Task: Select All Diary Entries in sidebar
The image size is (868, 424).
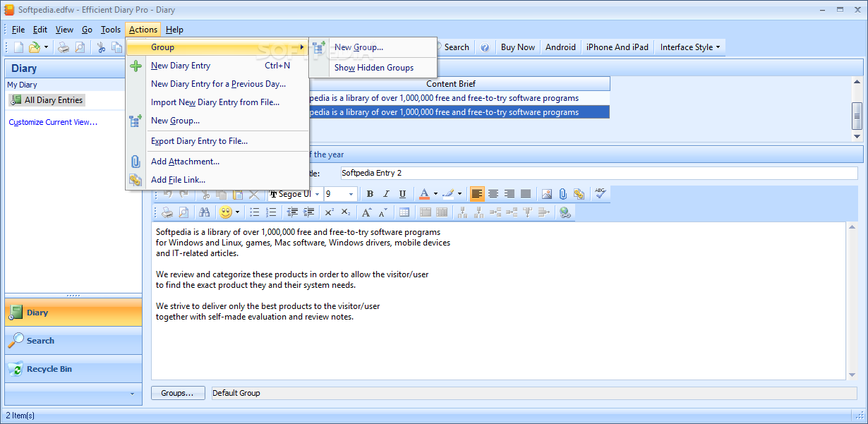Action: point(47,100)
